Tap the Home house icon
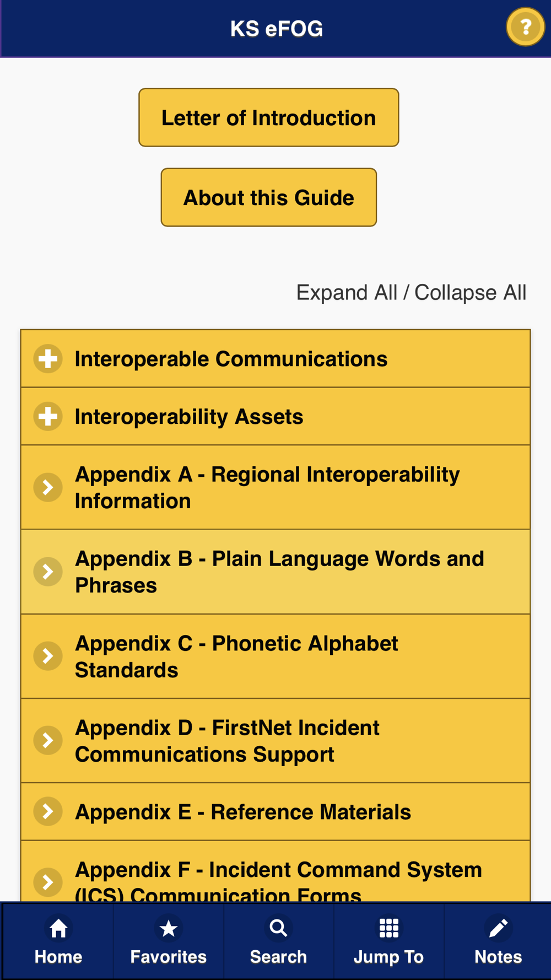Screen dimensions: 551x980 (58, 928)
